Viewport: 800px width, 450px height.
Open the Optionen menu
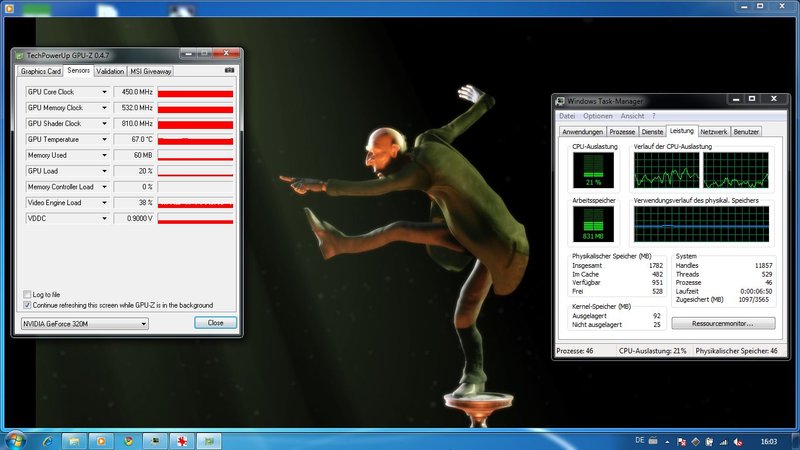(x=597, y=116)
